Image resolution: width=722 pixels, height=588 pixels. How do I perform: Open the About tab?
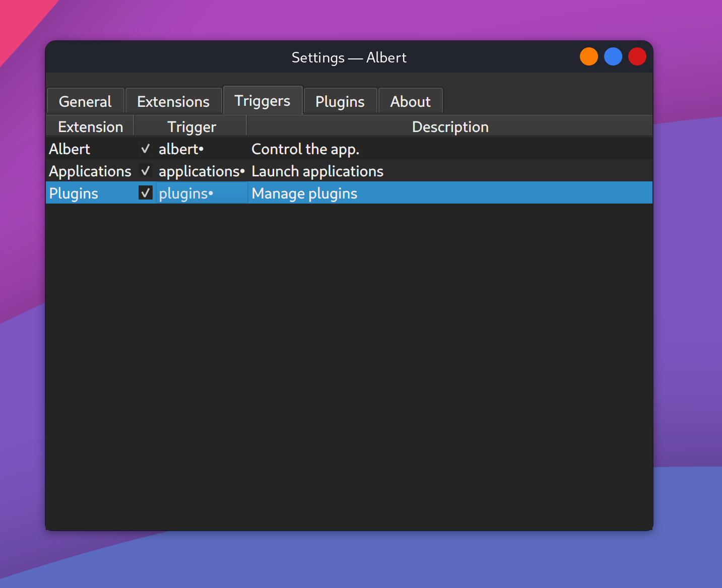[410, 101]
